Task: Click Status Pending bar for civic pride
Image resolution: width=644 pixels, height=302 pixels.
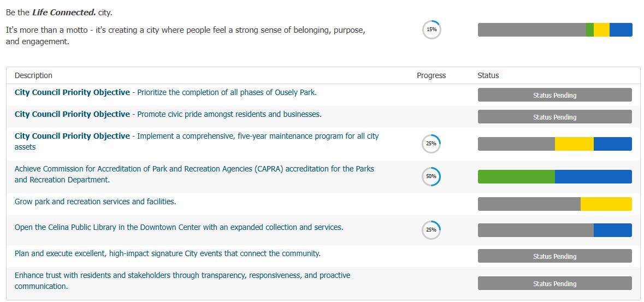Action: [x=554, y=117]
